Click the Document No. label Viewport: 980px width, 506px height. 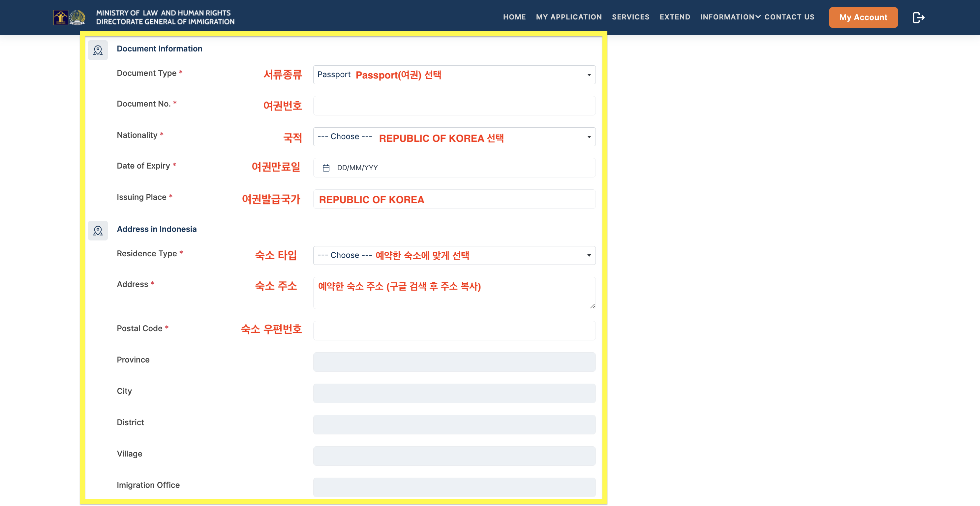(144, 104)
